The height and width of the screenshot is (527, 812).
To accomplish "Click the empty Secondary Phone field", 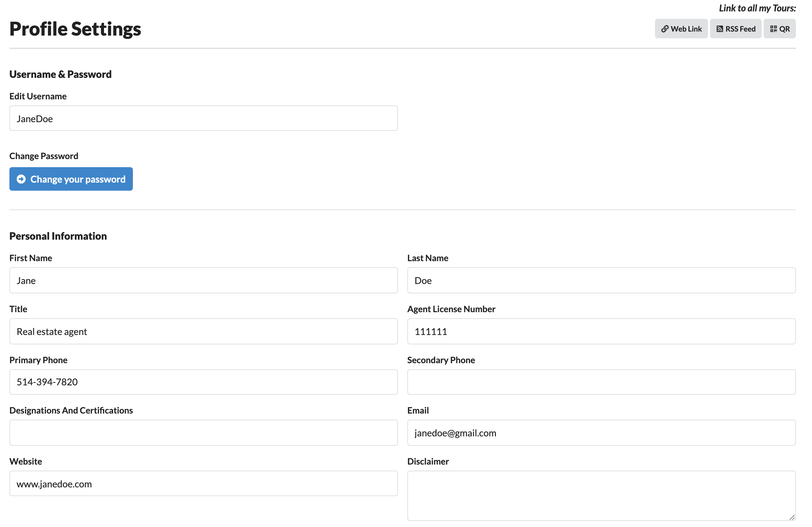I will (601, 382).
